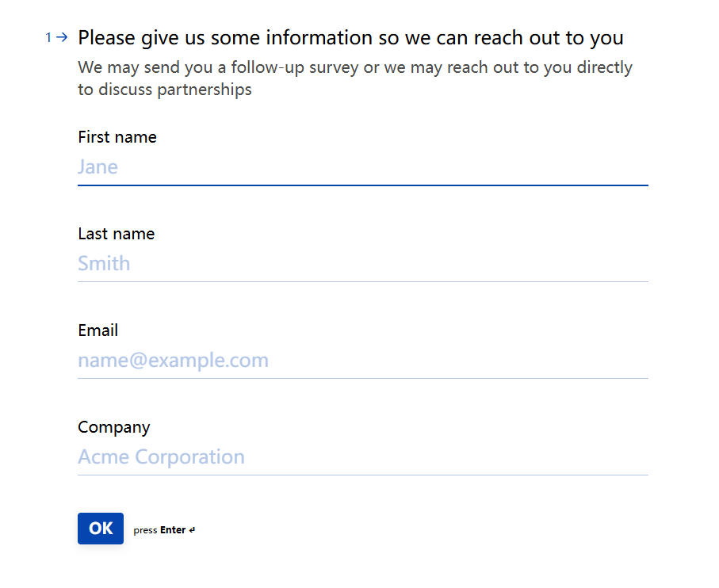Image resolution: width=719 pixels, height=588 pixels.
Task: Click the 'First name' label
Action: [117, 137]
